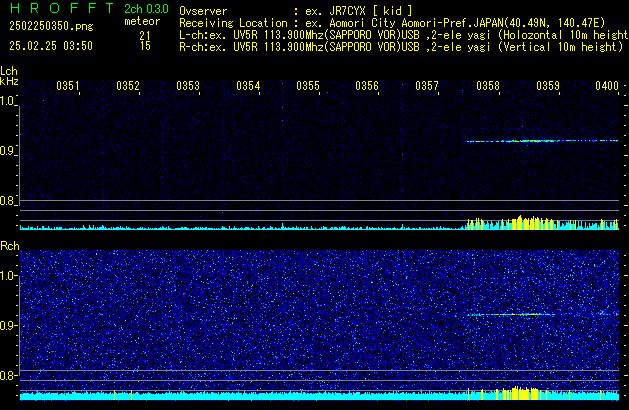Click the R-ch UV5R antenna description line
Image resolution: width=629 pixels, height=410 pixels.
point(401,47)
